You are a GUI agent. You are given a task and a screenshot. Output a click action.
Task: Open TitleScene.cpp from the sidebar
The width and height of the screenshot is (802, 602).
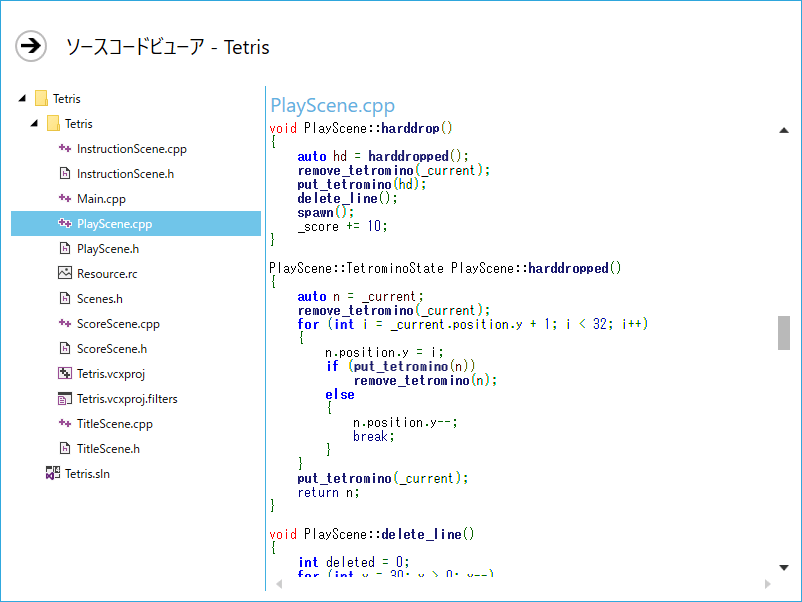112,423
